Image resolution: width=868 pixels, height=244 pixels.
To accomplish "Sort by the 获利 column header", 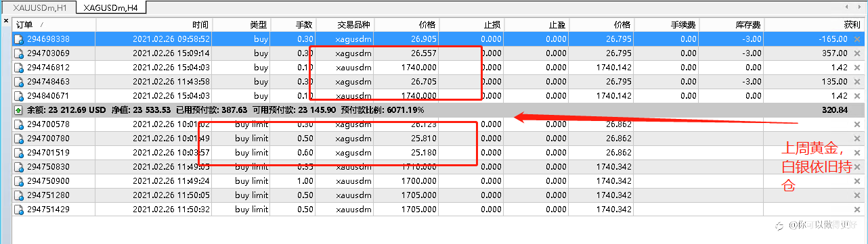I will (815, 24).
